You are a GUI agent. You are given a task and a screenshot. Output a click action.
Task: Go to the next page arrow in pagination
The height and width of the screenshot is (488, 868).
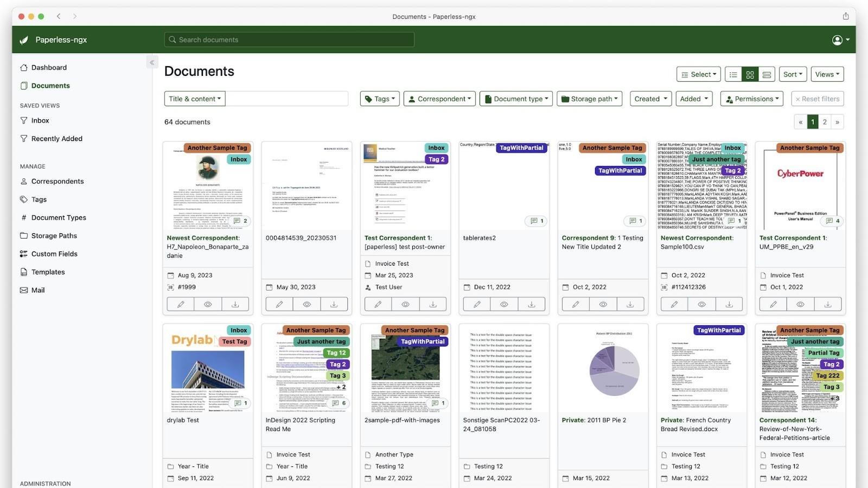[x=837, y=122]
